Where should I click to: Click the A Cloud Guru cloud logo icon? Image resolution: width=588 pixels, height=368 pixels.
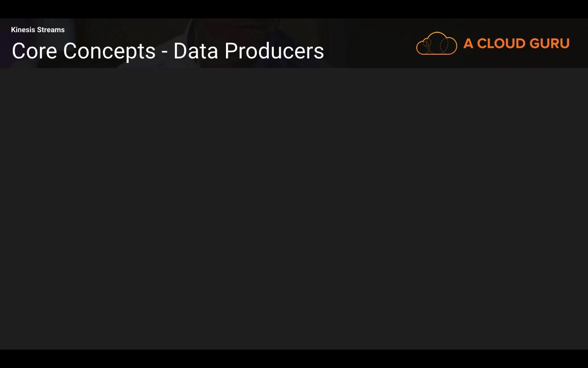click(x=436, y=44)
